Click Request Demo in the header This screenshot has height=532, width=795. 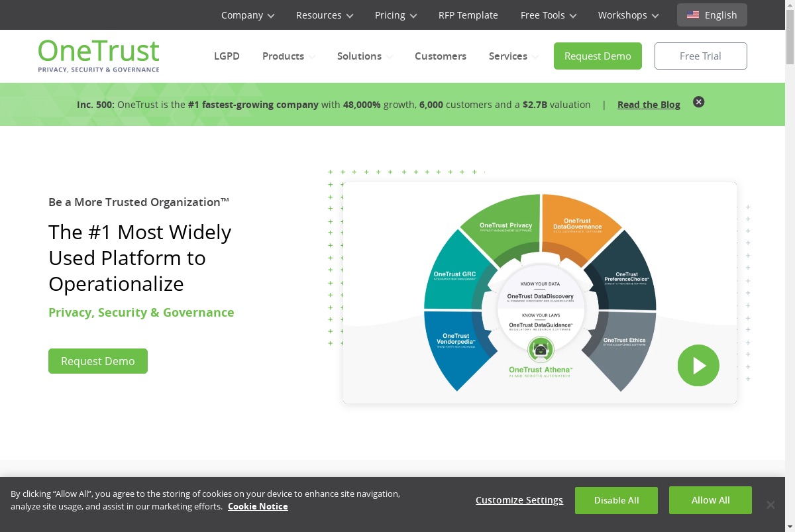[x=598, y=56]
